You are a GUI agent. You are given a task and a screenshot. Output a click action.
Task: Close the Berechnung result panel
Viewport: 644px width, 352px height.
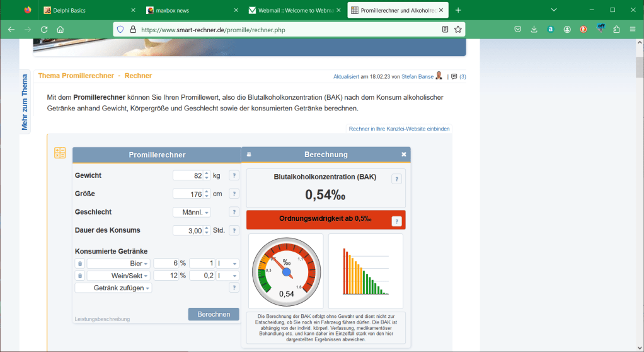[x=404, y=154]
